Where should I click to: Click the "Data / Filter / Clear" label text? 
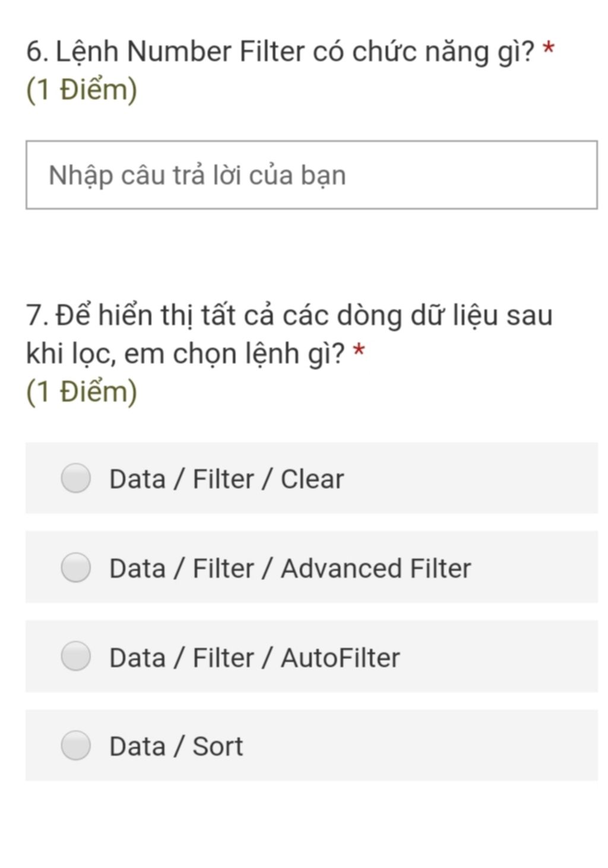point(226,479)
